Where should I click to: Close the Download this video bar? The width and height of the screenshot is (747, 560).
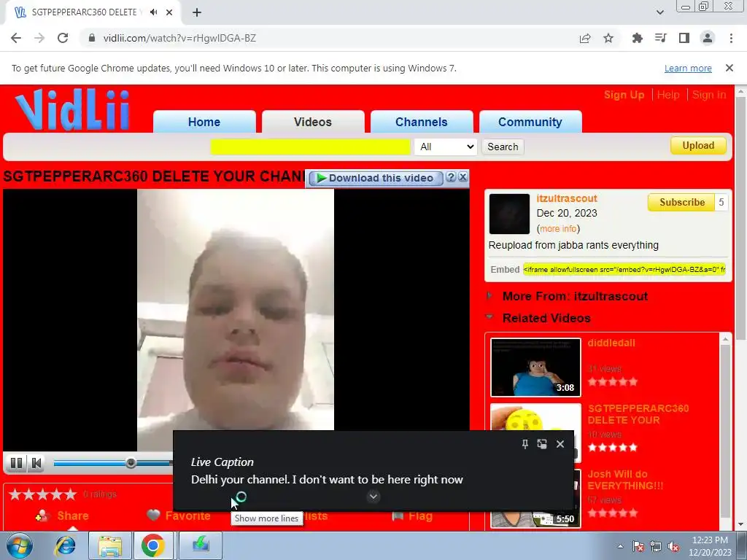click(x=462, y=178)
